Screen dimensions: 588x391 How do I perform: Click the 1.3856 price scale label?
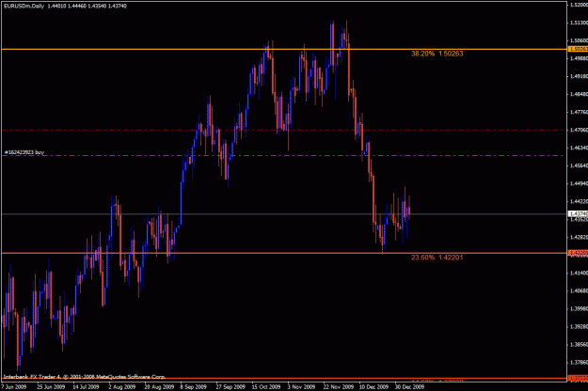click(579, 344)
